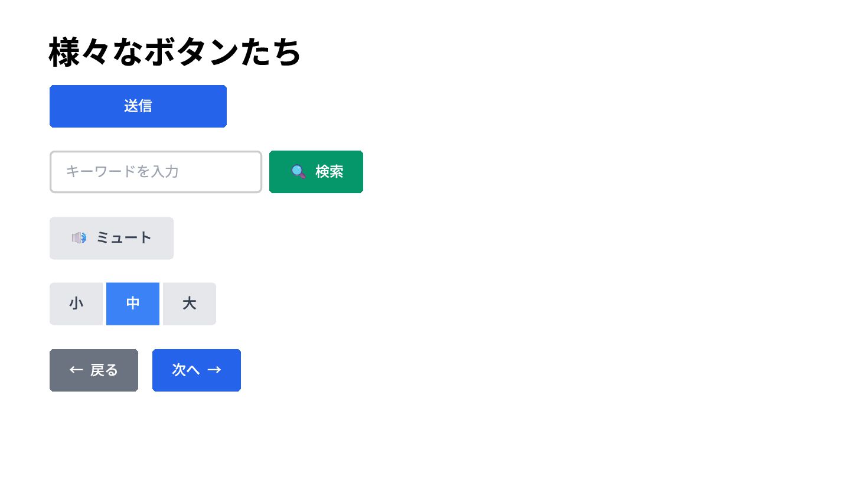868x489 pixels.
Task: Click the left arrow icon beside 戻る
Action: (76, 370)
